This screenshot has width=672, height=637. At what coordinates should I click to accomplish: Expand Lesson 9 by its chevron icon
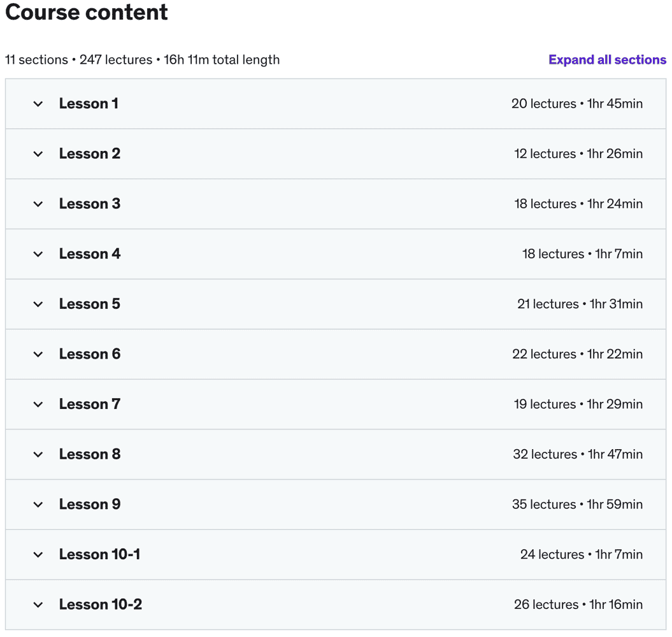pos(38,505)
